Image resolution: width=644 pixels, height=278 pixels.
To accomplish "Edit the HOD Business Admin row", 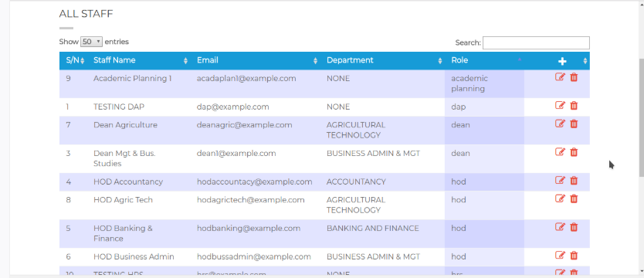I will (x=560, y=256).
